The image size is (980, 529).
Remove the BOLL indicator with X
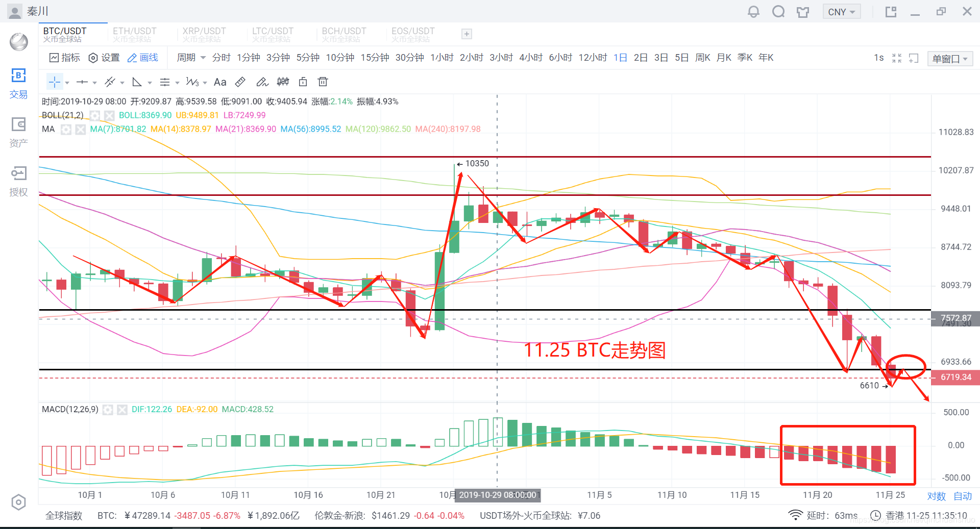[x=109, y=115]
